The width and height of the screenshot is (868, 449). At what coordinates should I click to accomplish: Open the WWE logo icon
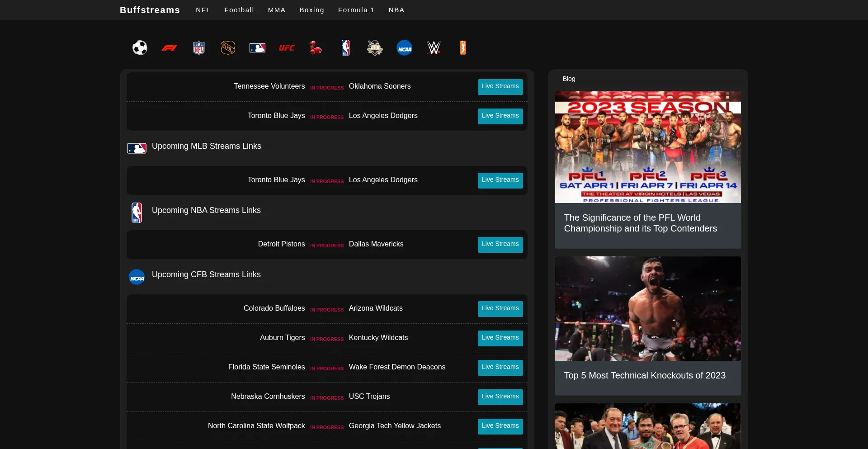coord(434,47)
